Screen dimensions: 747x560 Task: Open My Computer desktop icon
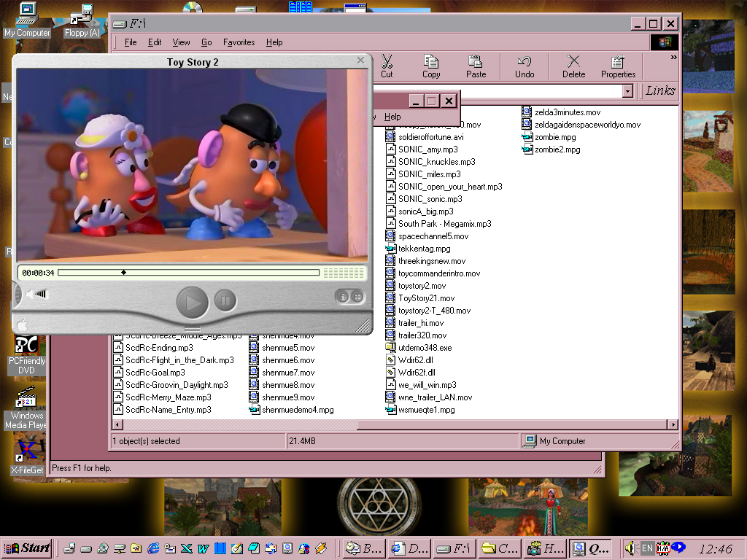27,20
